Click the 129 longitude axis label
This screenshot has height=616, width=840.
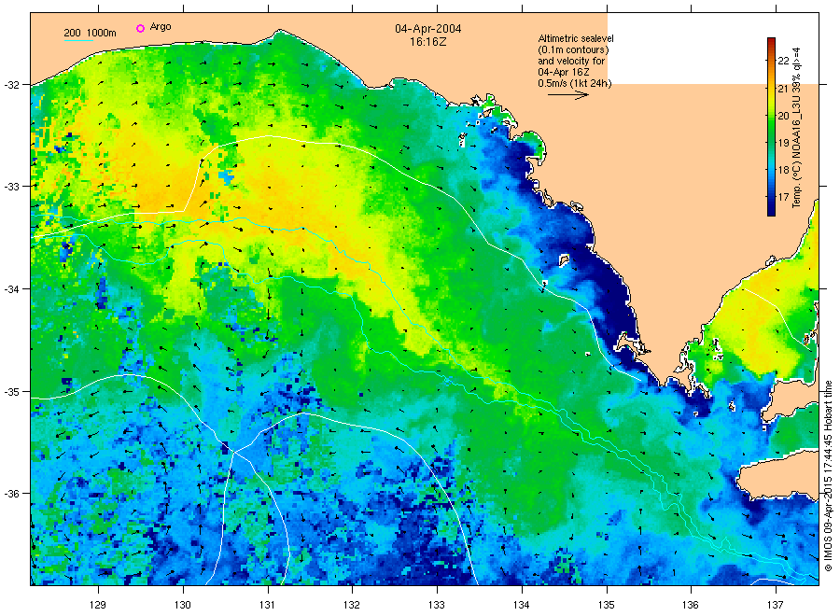click(98, 606)
